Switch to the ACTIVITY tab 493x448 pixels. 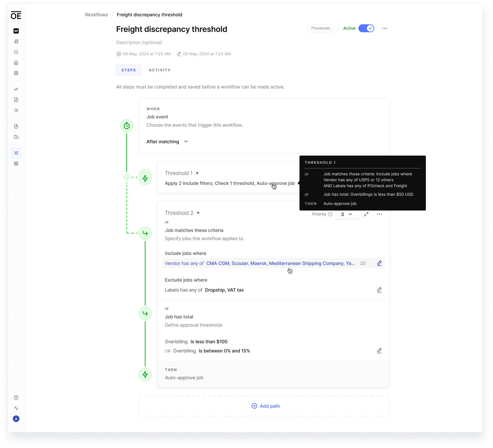click(160, 70)
